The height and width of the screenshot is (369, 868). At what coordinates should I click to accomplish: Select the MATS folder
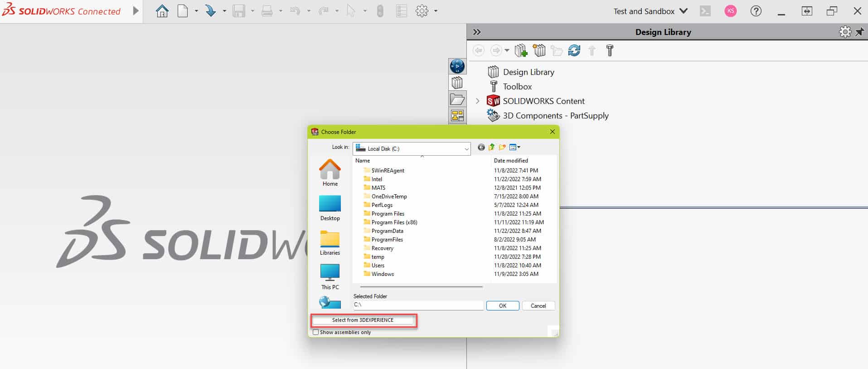tap(374, 188)
